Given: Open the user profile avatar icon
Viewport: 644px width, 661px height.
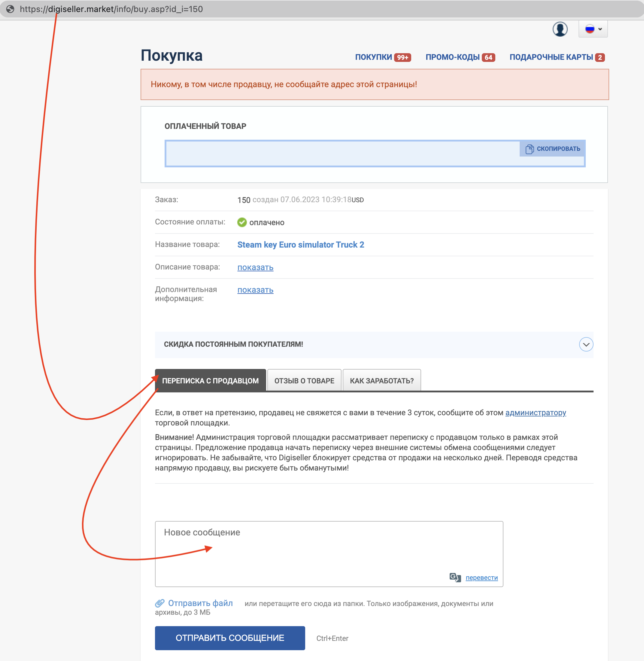Looking at the screenshot, I should click(x=560, y=29).
